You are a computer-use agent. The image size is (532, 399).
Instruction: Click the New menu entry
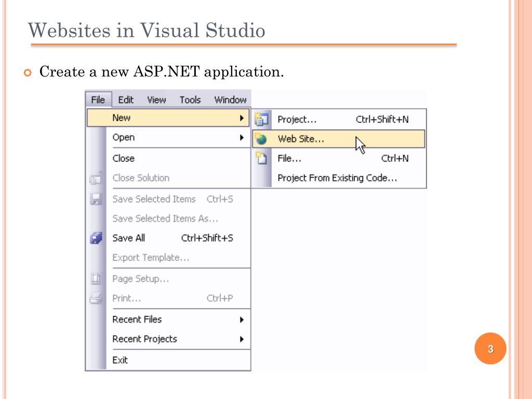click(168, 118)
